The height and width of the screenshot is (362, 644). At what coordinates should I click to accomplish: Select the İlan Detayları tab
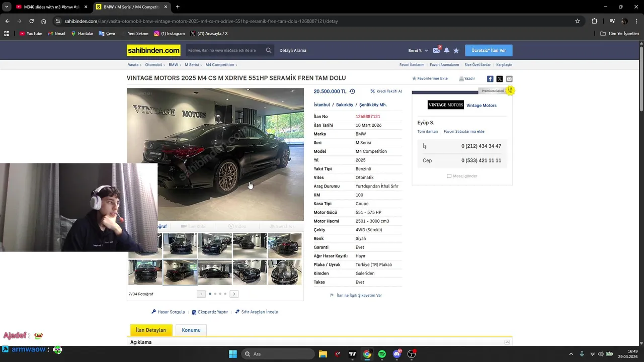(x=151, y=330)
